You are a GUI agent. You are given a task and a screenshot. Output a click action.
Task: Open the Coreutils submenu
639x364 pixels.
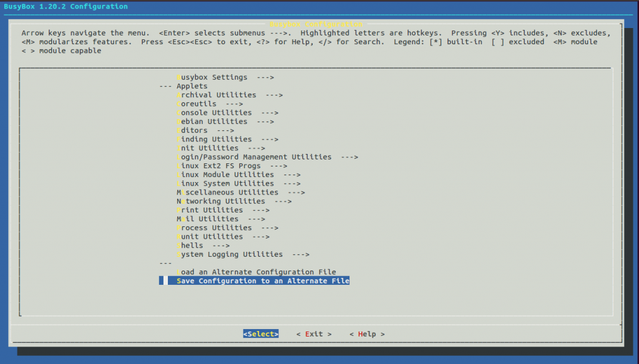tap(210, 104)
